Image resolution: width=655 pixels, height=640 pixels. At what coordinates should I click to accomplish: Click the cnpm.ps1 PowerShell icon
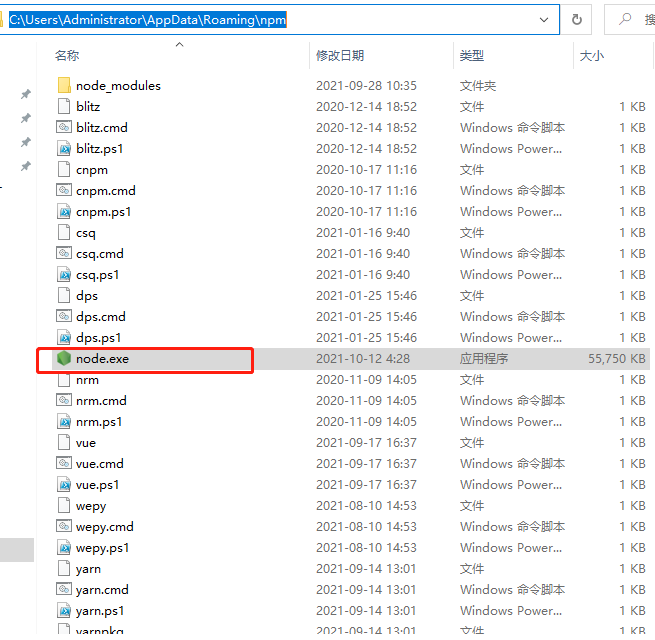tap(64, 211)
